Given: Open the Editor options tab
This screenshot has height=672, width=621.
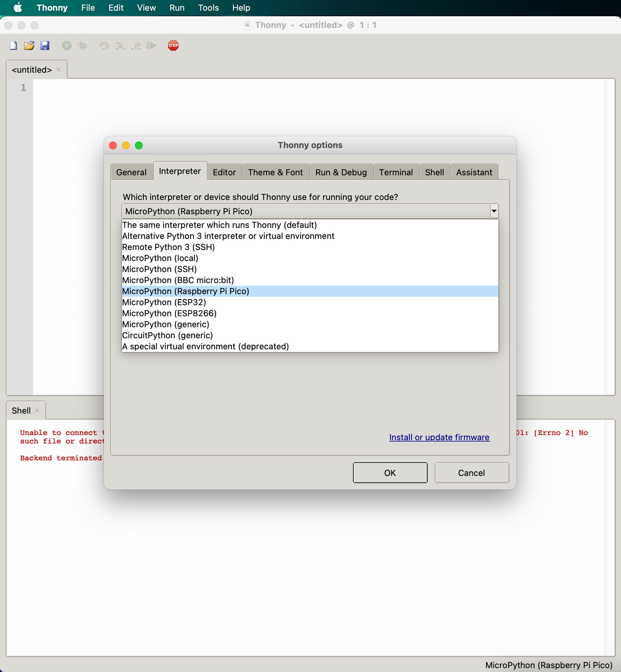Looking at the screenshot, I should click(x=225, y=172).
